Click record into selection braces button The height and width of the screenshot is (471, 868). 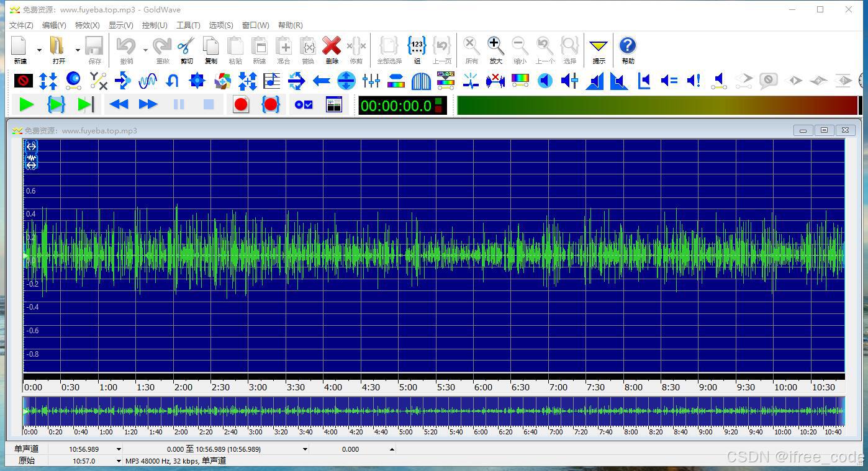pyautogui.click(x=270, y=105)
